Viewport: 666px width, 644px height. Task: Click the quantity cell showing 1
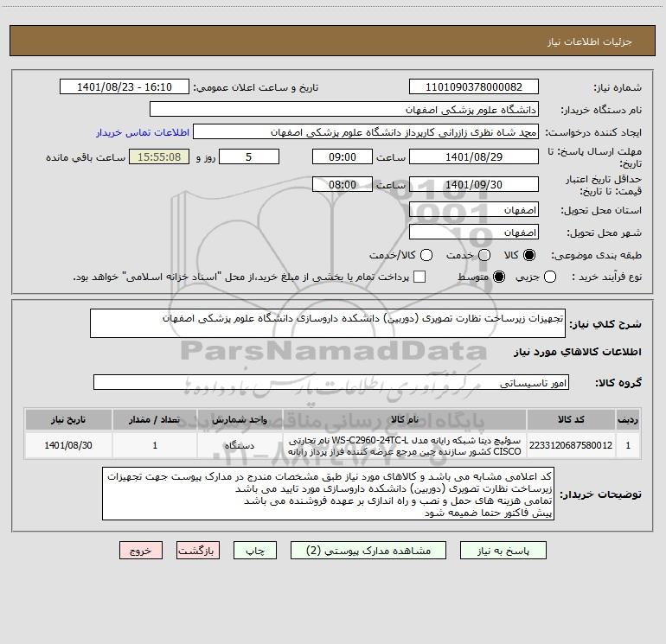click(155, 445)
